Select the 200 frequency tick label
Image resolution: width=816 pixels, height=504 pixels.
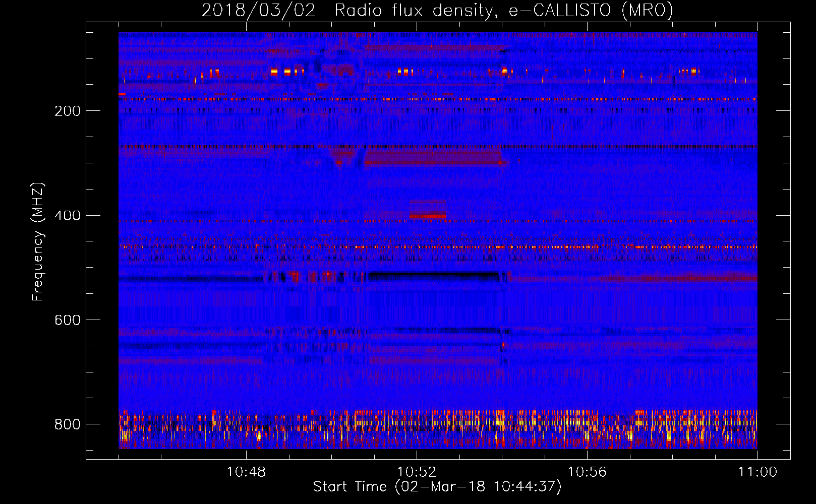[68, 111]
